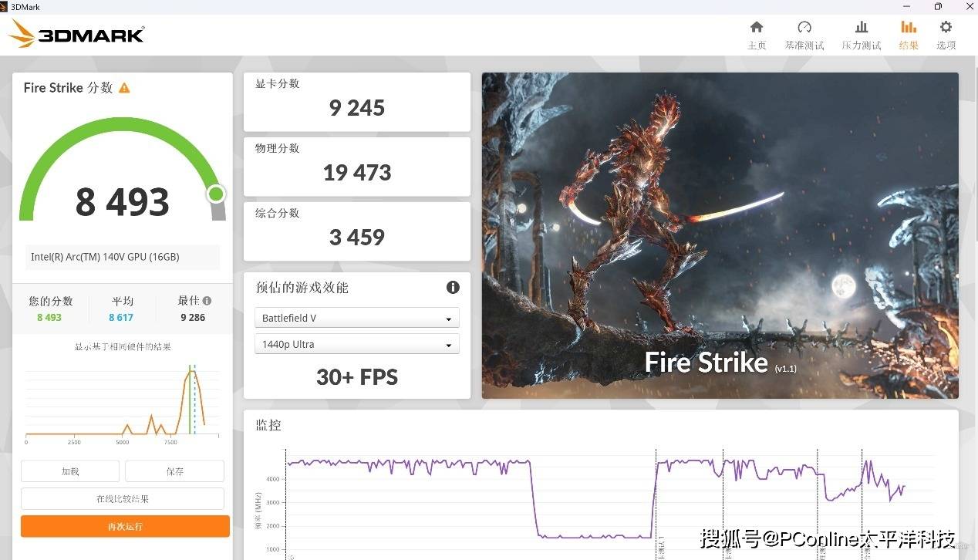Click the physics score 19 473 value

(x=356, y=173)
